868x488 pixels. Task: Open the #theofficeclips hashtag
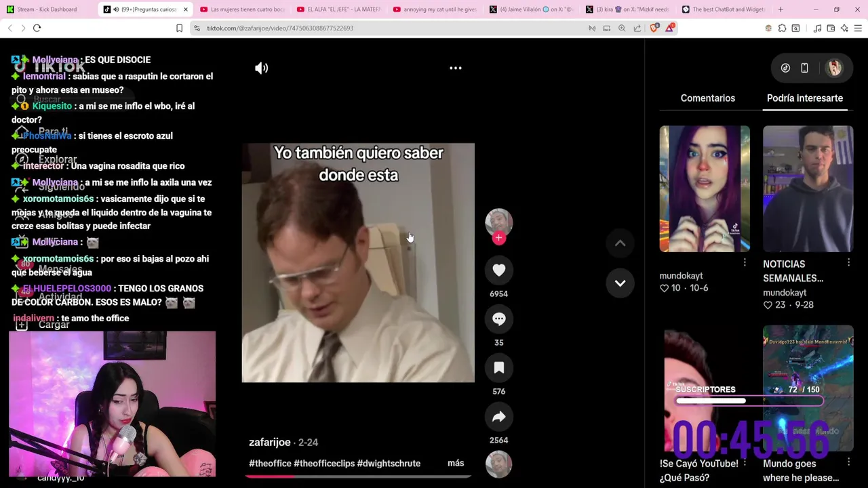click(324, 464)
